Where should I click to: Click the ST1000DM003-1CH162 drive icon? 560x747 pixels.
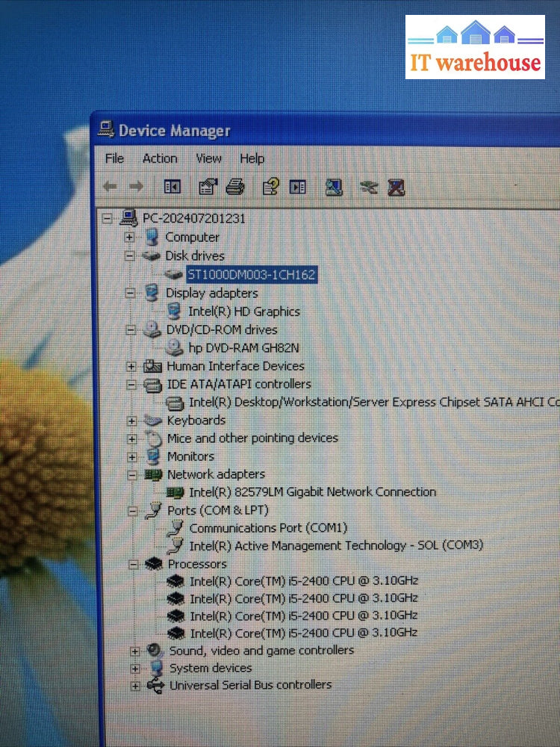tap(173, 274)
